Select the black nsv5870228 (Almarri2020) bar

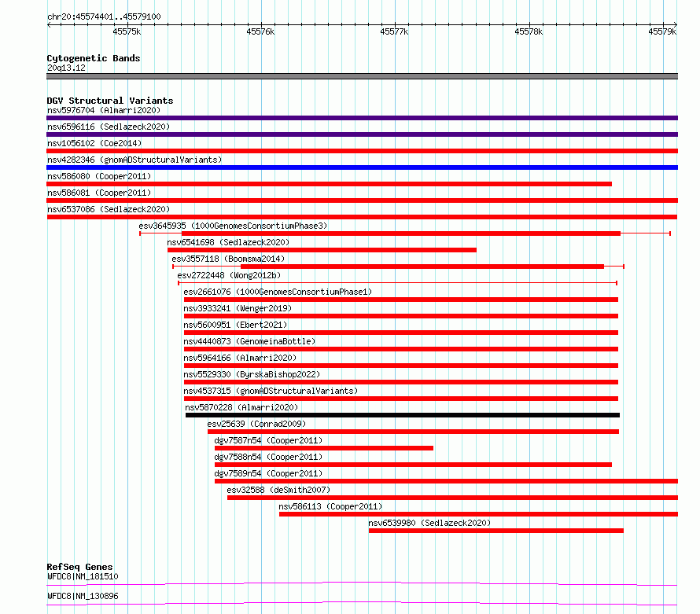(x=403, y=415)
